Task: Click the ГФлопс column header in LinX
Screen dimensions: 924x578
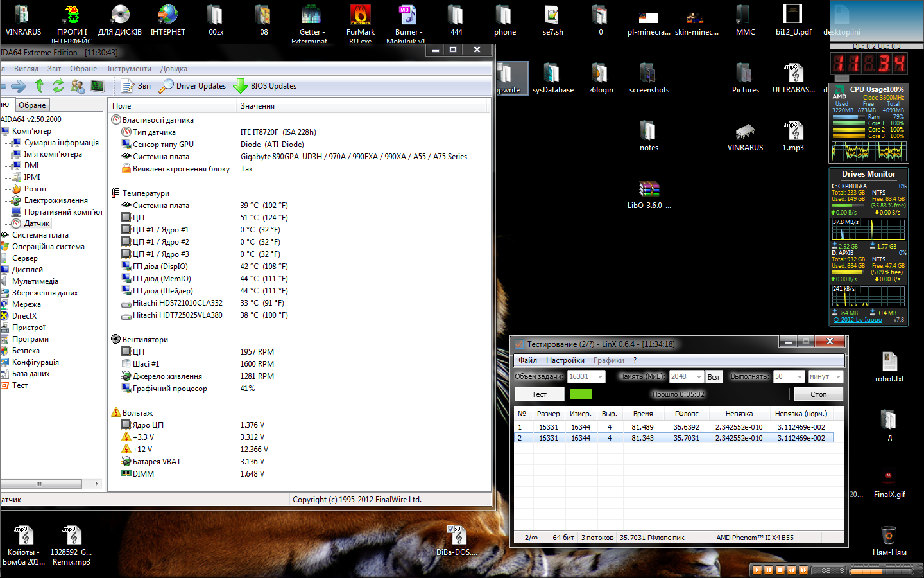Action: click(687, 414)
